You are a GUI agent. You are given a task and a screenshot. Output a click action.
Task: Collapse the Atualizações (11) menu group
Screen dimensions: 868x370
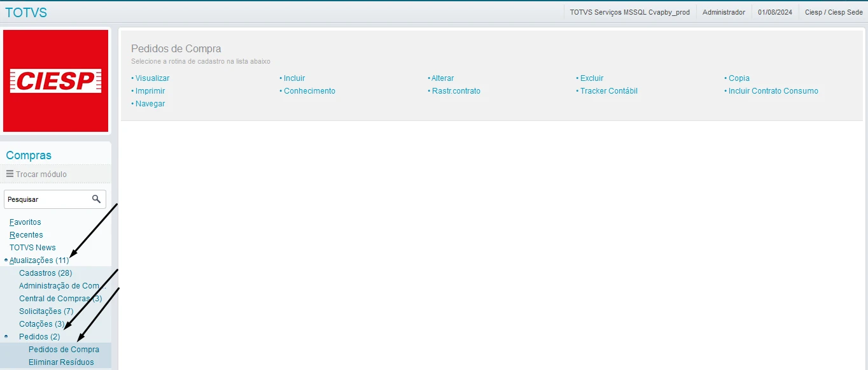click(x=39, y=260)
